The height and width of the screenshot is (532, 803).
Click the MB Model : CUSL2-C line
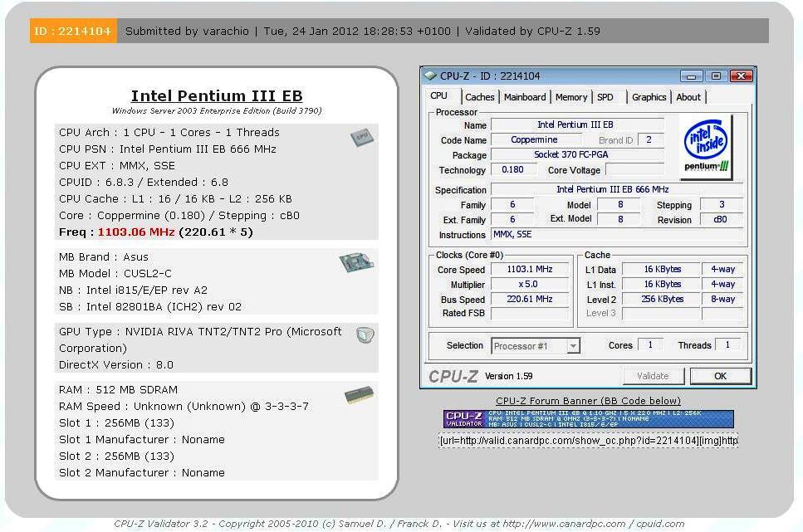(115, 273)
